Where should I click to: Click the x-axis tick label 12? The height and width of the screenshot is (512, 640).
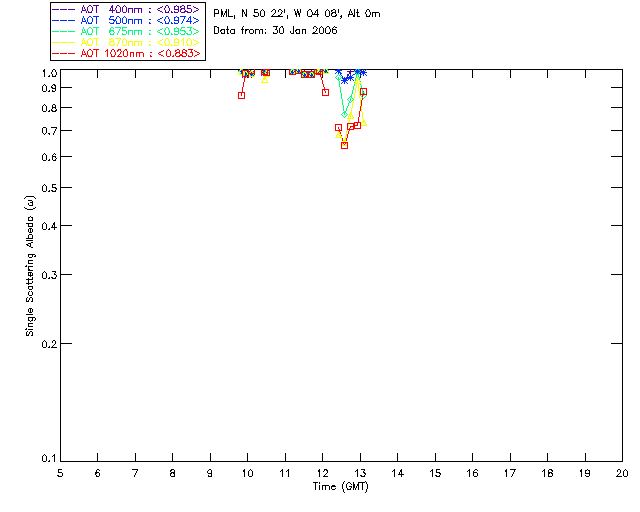coord(322,473)
